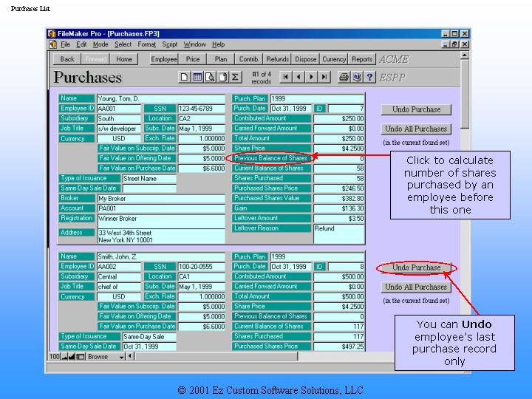Screen dimensions: 532x399
Task: Click the printer icon
Action: tap(344, 77)
